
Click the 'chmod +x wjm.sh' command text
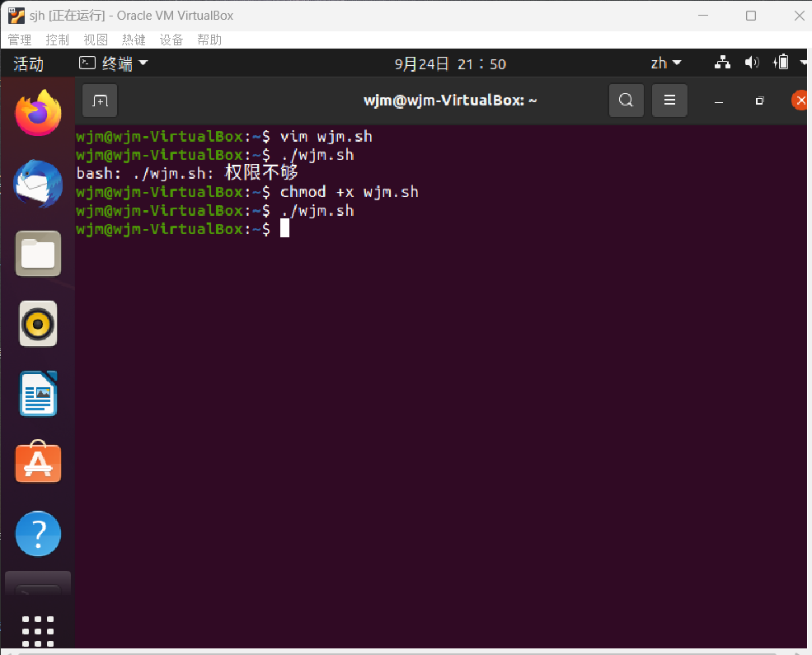click(x=349, y=192)
